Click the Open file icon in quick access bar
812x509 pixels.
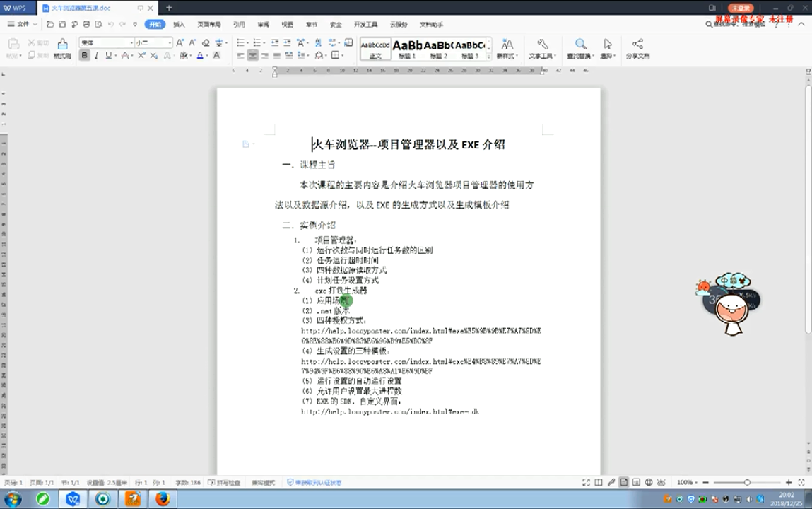[50, 24]
